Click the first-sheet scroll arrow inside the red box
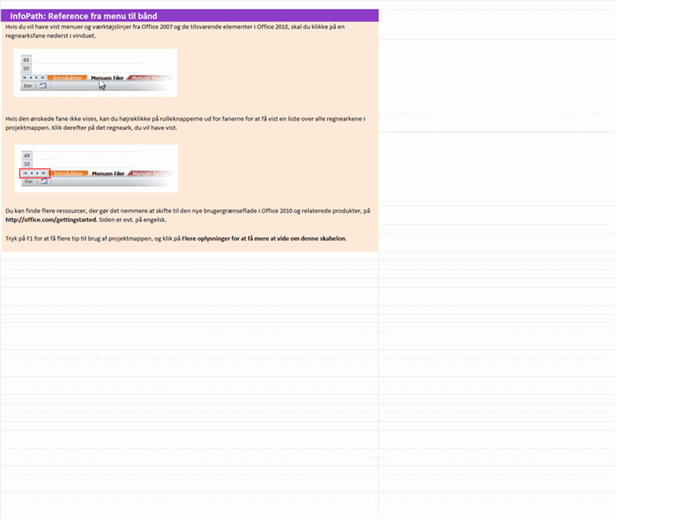The width and height of the screenshot is (675, 520). [x=25, y=173]
